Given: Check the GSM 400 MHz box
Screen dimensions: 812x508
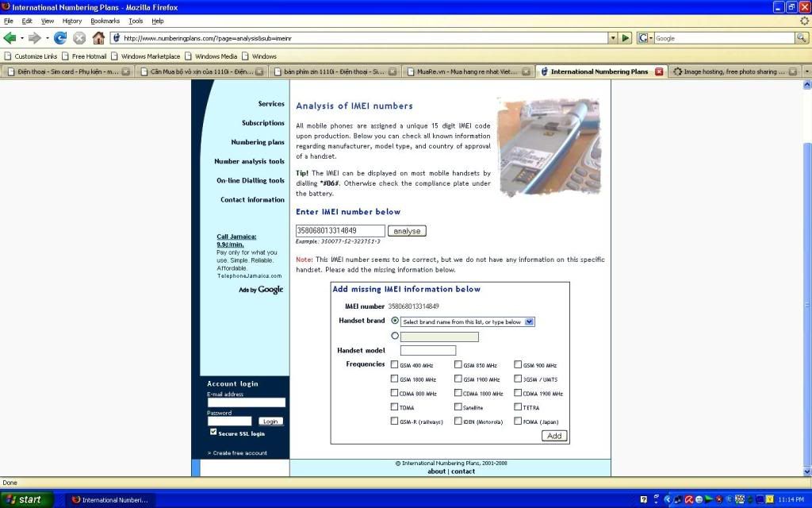Looking at the screenshot, I should point(395,365).
